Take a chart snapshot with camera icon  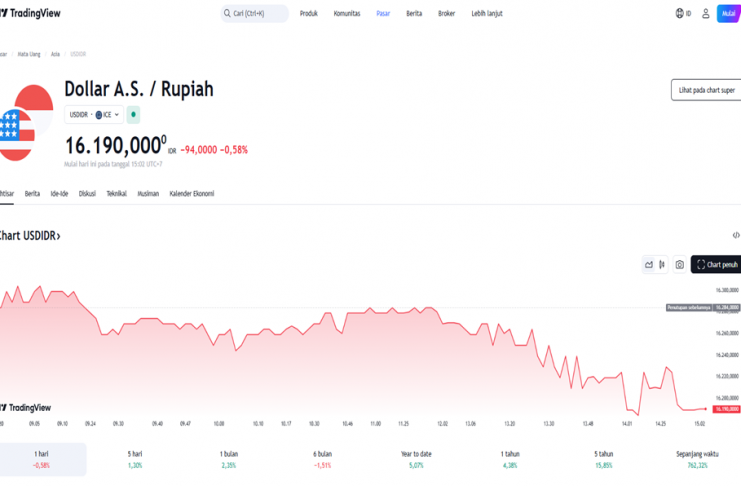point(680,265)
